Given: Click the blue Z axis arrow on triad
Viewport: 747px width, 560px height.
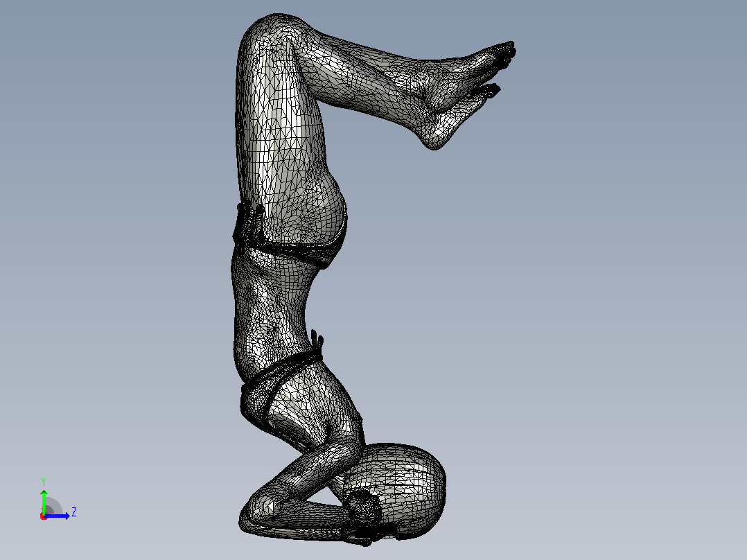Looking at the screenshot, I should (58, 516).
